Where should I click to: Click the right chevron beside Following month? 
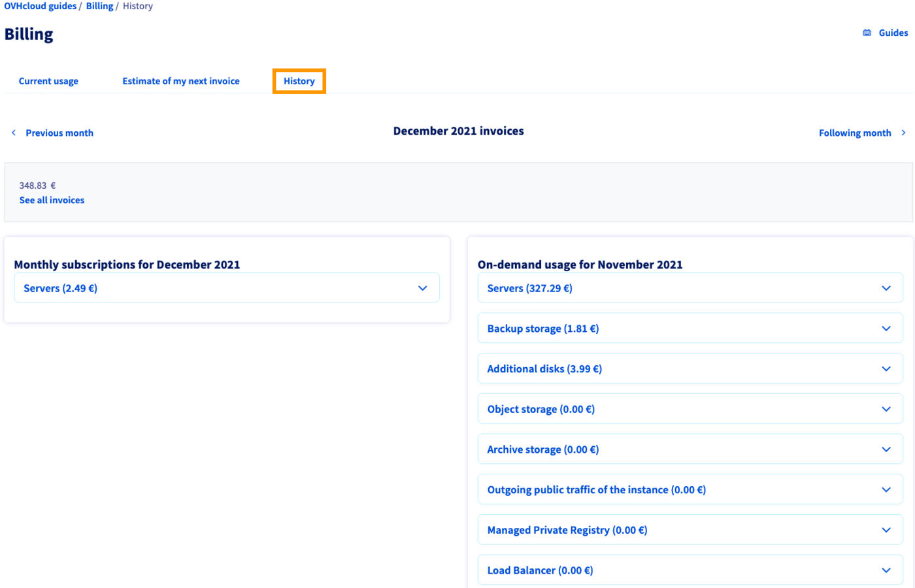903,133
